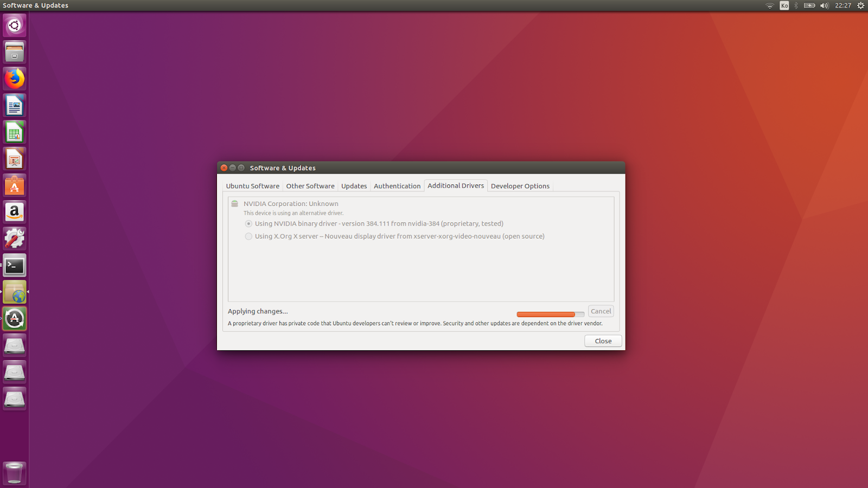The width and height of the screenshot is (868, 488).
Task: Open the Amazon launcher icon
Action: click(15, 212)
